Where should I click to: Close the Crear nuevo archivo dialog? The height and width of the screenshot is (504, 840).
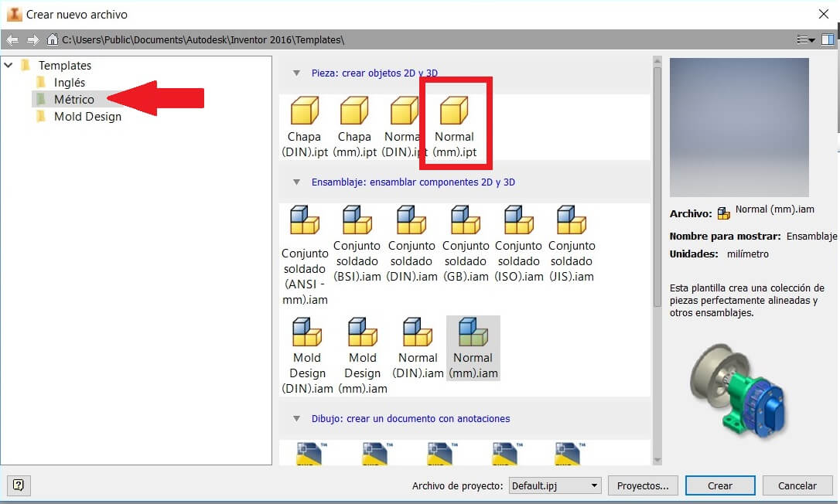pos(824,14)
